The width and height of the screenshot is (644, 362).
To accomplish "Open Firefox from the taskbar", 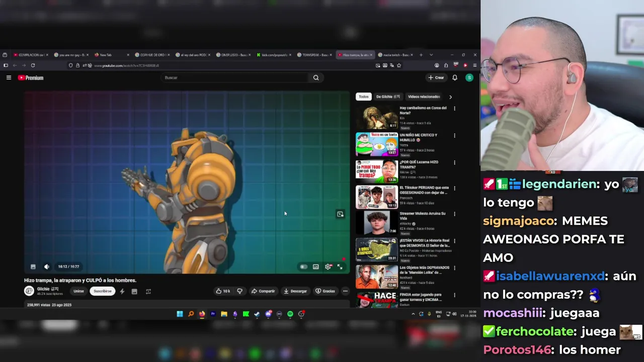I will point(202,314).
